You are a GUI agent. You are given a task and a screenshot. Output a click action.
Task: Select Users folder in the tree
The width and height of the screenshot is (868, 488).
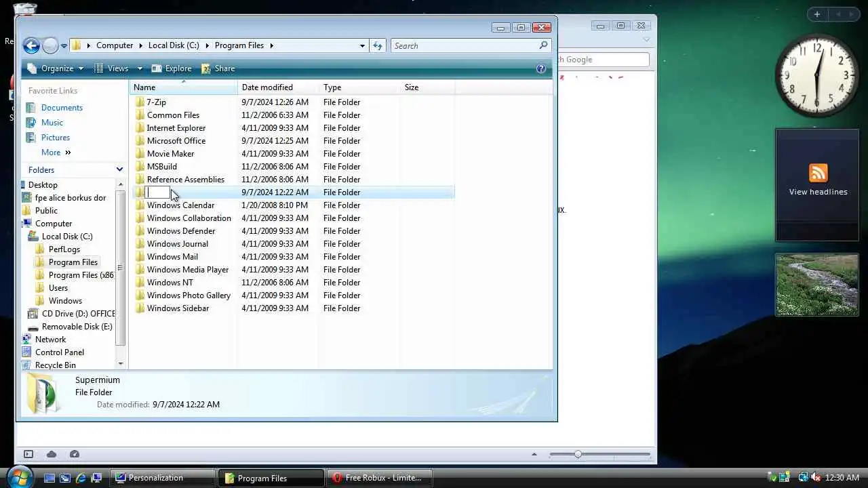(58, 288)
